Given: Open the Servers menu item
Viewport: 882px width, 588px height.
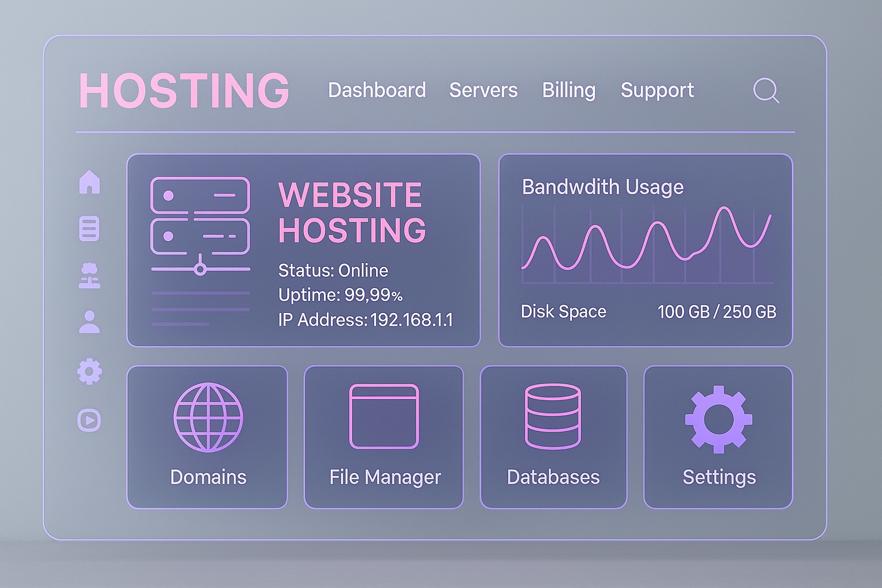Looking at the screenshot, I should tap(483, 90).
